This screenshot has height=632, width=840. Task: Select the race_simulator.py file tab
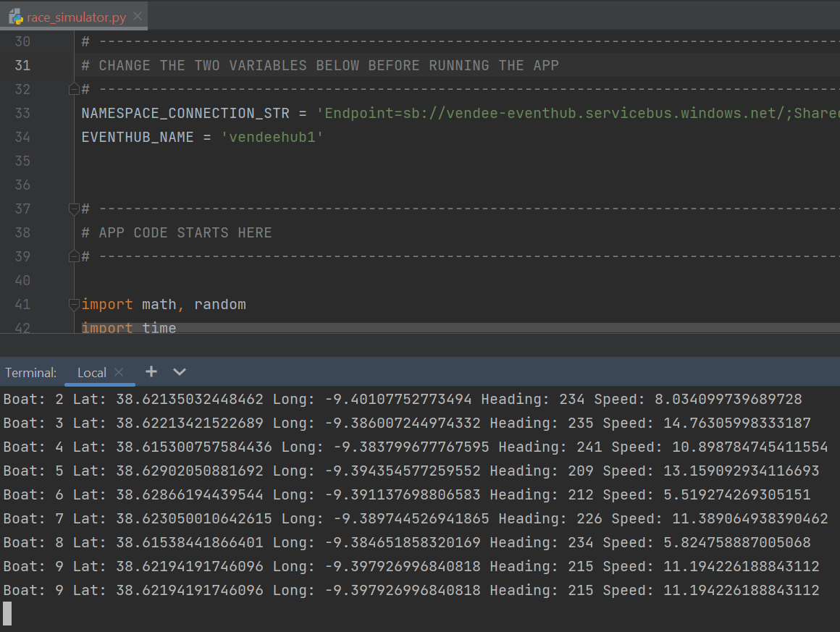[76, 16]
